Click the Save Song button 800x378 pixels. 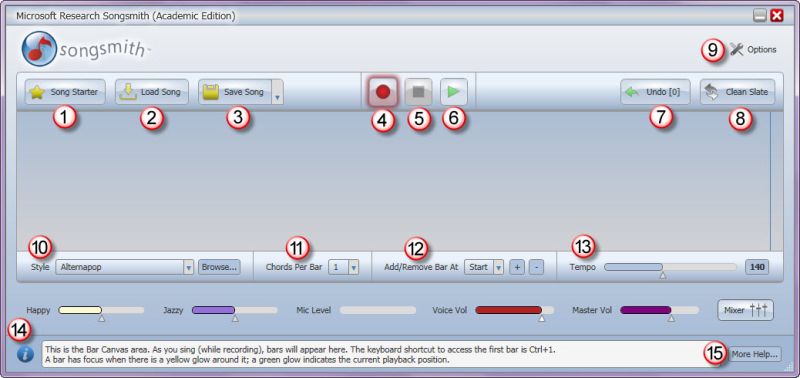click(x=235, y=92)
